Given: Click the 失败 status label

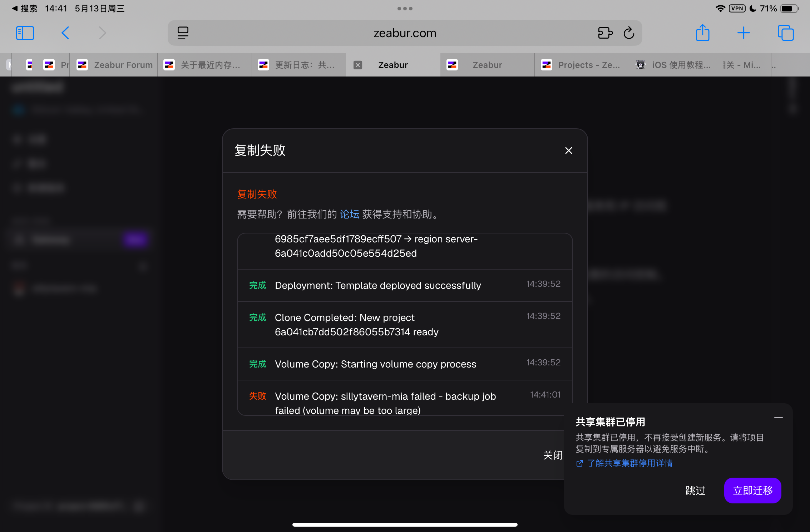Looking at the screenshot, I should [257, 396].
